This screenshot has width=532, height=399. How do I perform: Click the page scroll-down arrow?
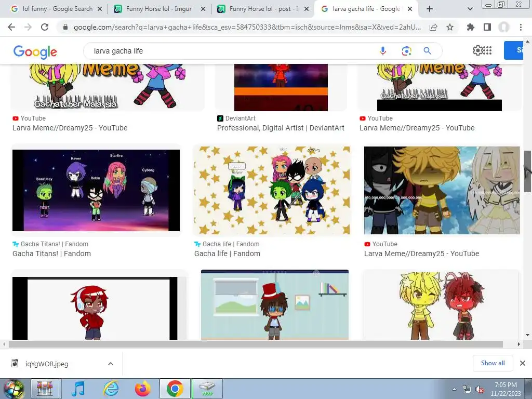click(527, 335)
